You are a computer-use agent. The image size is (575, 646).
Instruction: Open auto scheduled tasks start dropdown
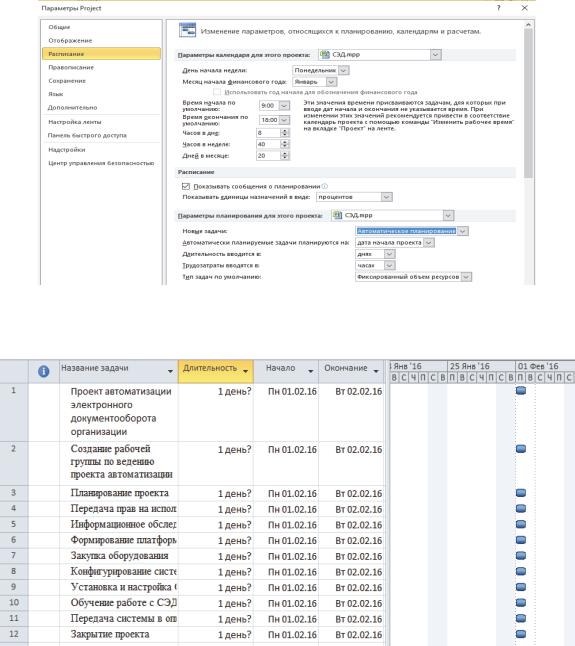tap(429, 243)
